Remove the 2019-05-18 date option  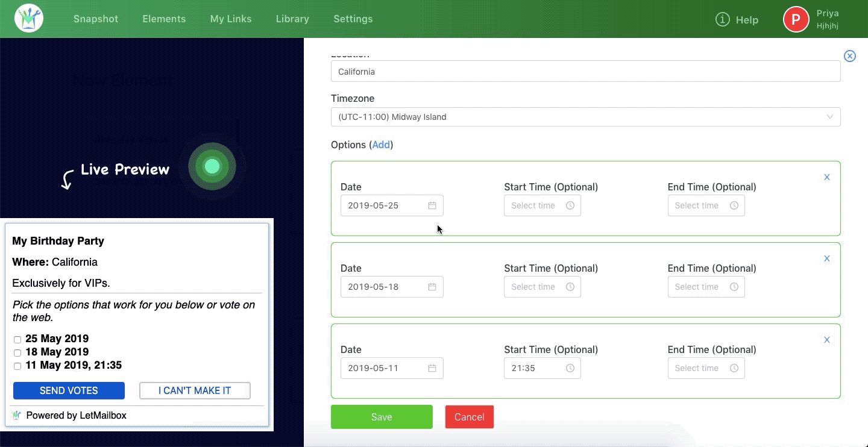click(827, 258)
